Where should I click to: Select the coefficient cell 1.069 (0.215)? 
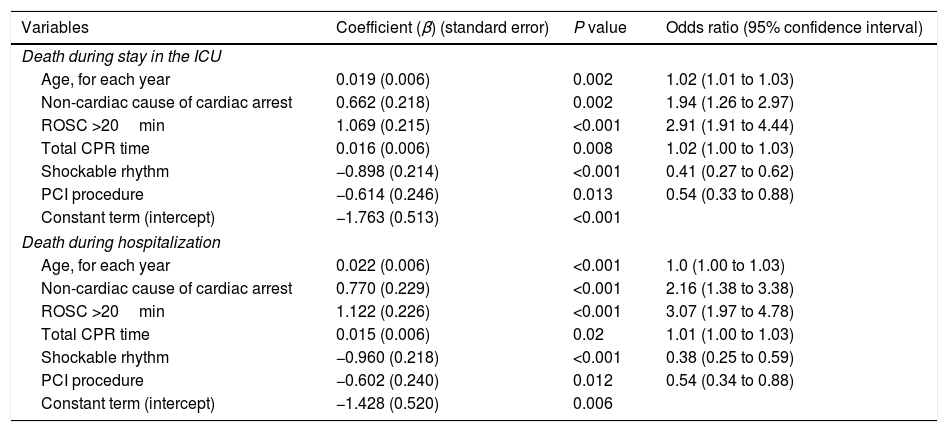(382, 125)
